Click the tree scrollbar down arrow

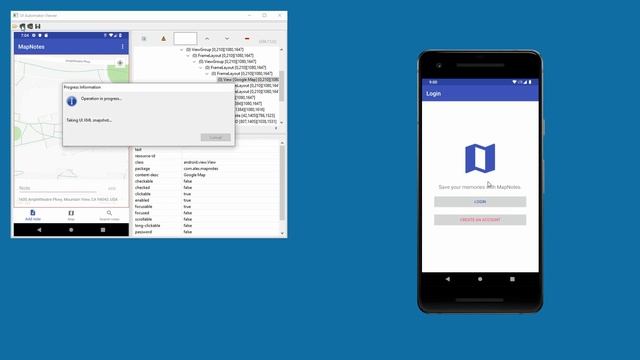click(x=282, y=122)
